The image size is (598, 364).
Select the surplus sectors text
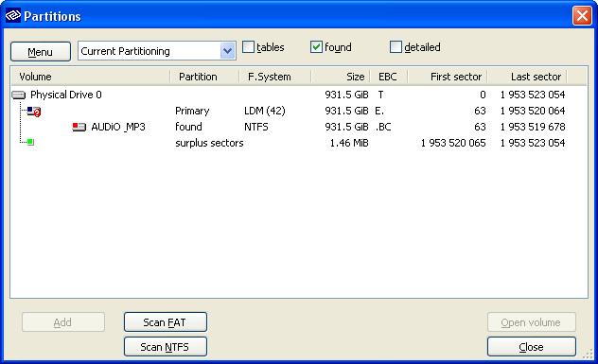pyautogui.click(x=209, y=143)
